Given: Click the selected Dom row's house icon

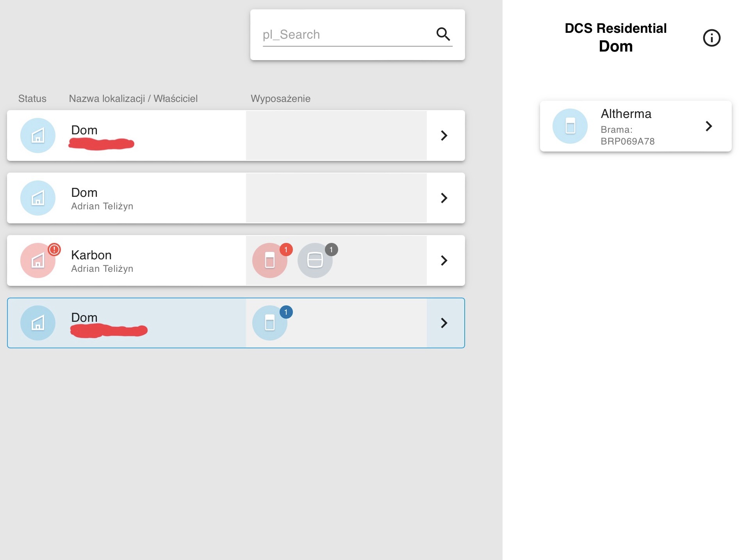Looking at the screenshot, I should (x=38, y=323).
